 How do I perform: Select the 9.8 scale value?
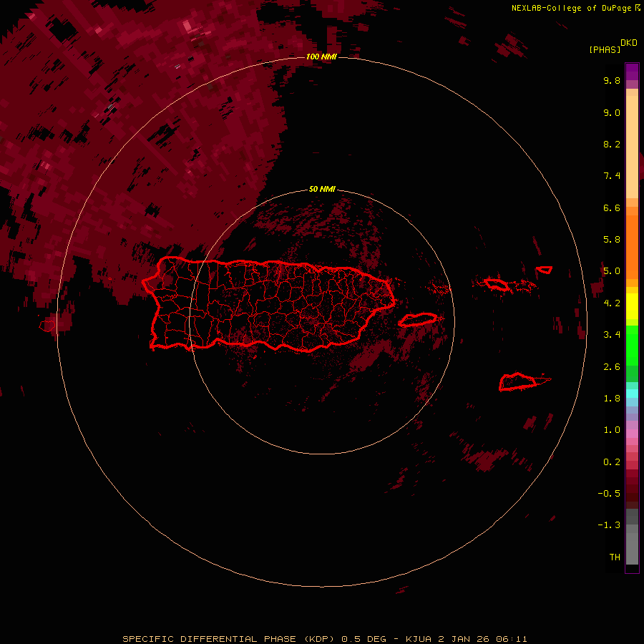tap(612, 80)
